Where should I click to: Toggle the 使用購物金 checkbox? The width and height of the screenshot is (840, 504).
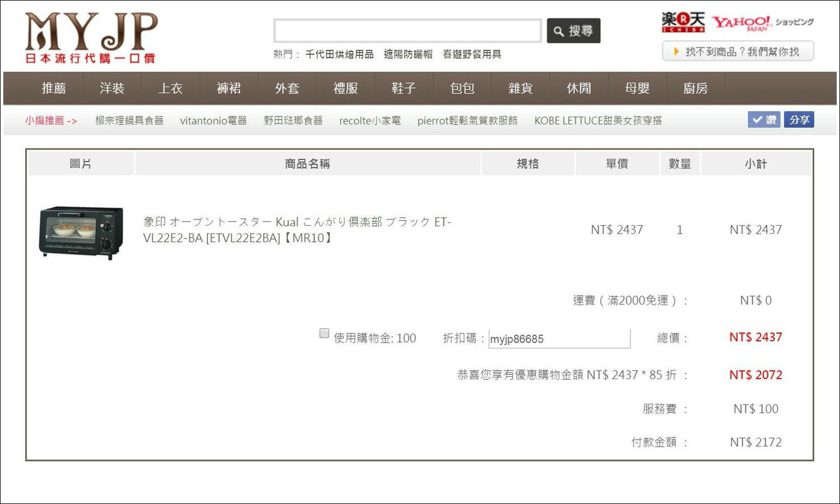(324, 333)
